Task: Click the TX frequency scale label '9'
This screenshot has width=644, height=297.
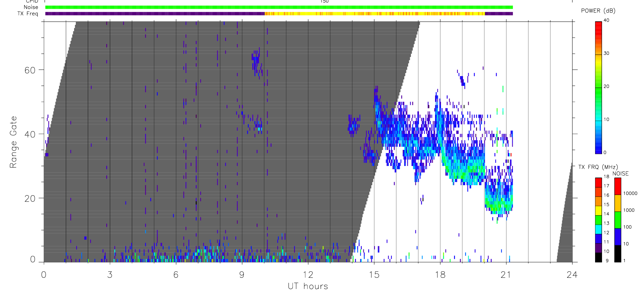Action: click(x=607, y=261)
